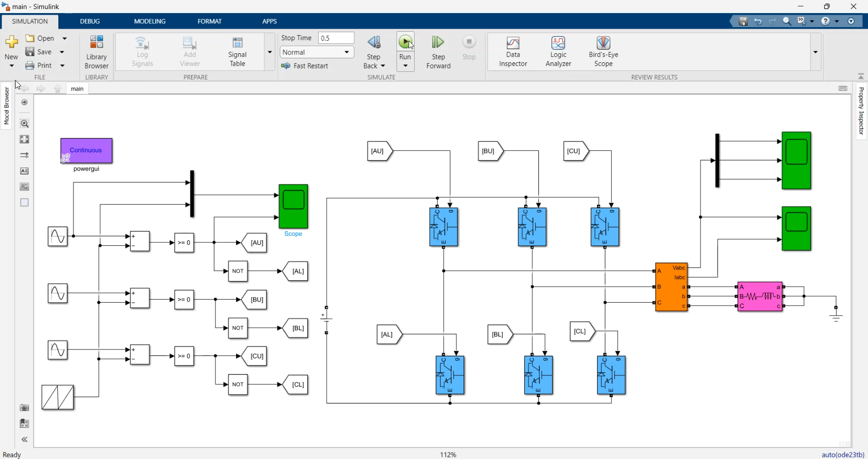The width and height of the screenshot is (868, 459).
Task: Click the quick access save icon
Action: (x=743, y=21)
